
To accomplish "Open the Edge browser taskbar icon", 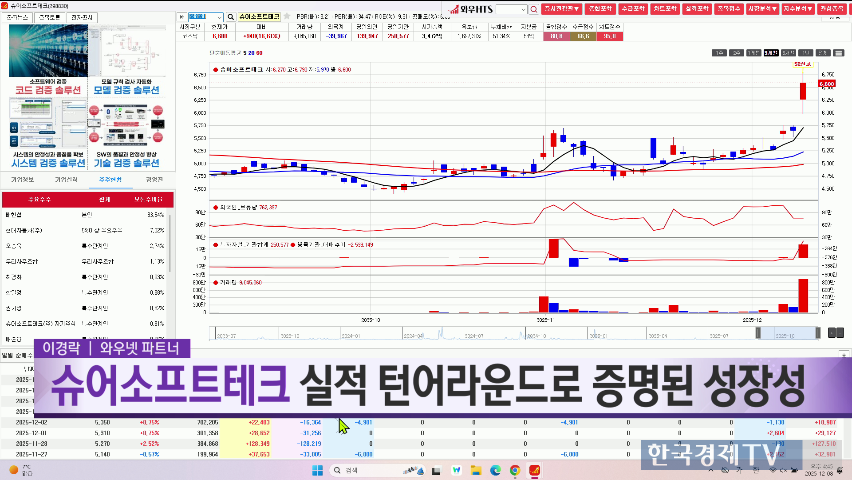I will pyautogui.click(x=494, y=469).
